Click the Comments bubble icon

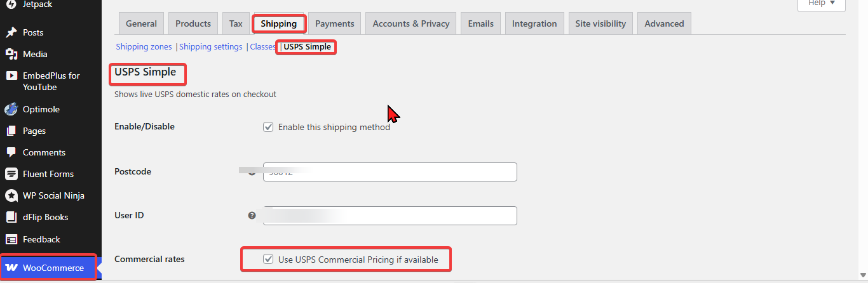click(x=11, y=152)
